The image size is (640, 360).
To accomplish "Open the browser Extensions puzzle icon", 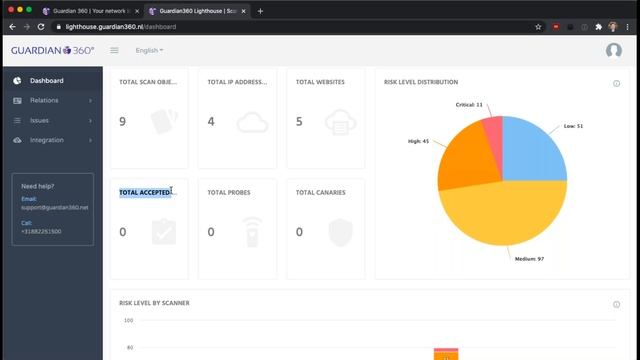I will point(598,27).
